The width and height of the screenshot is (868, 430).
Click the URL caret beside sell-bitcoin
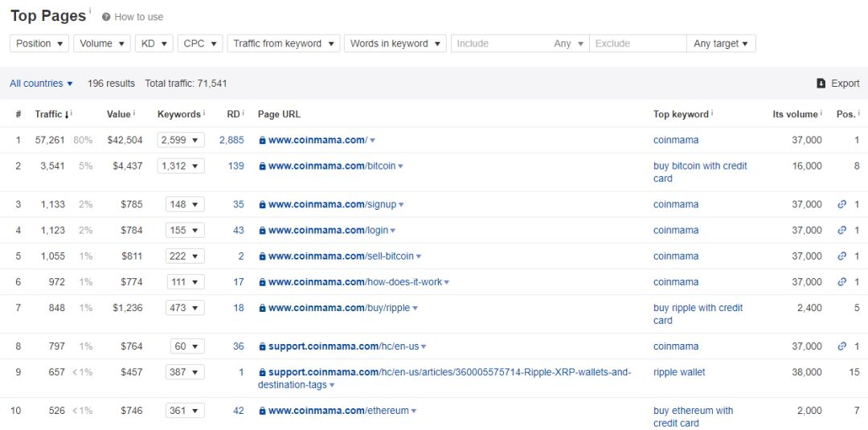coord(419,256)
